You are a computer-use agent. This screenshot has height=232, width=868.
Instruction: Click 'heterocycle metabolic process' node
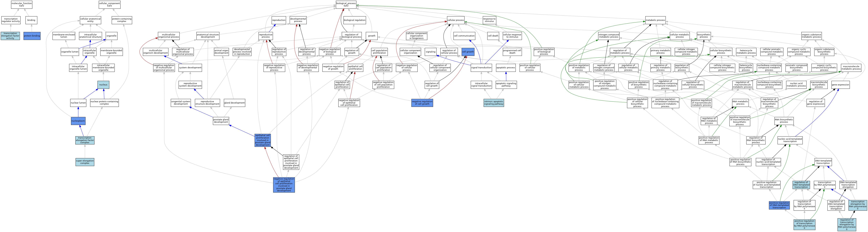tap(746, 52)
